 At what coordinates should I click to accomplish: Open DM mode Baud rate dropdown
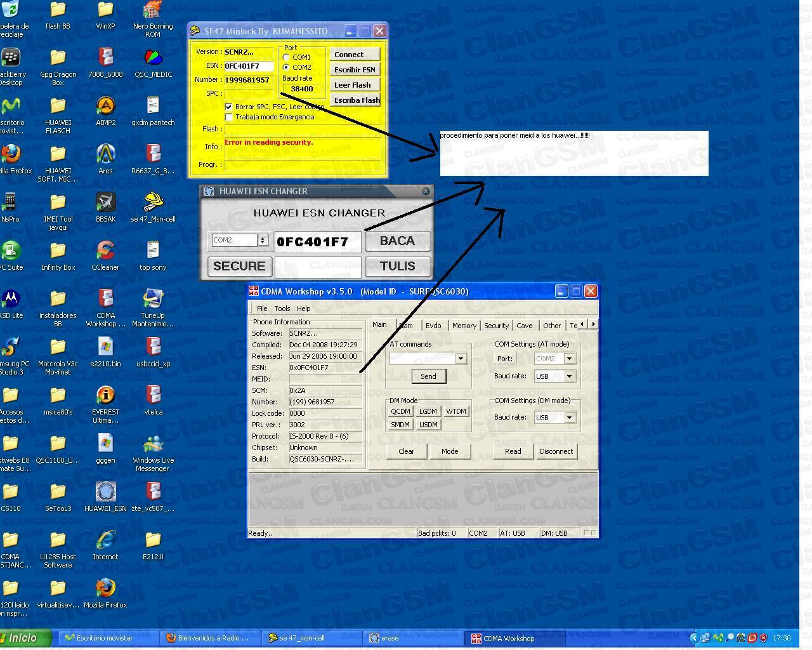click(x=569, y=418)
